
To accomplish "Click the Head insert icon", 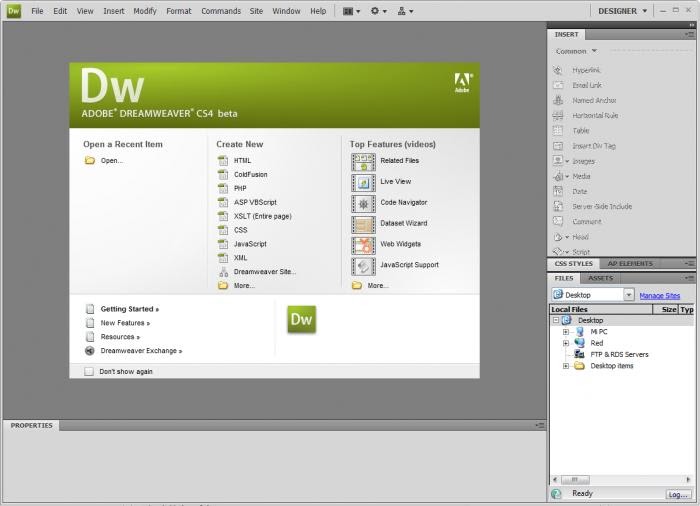I will 558,237.
